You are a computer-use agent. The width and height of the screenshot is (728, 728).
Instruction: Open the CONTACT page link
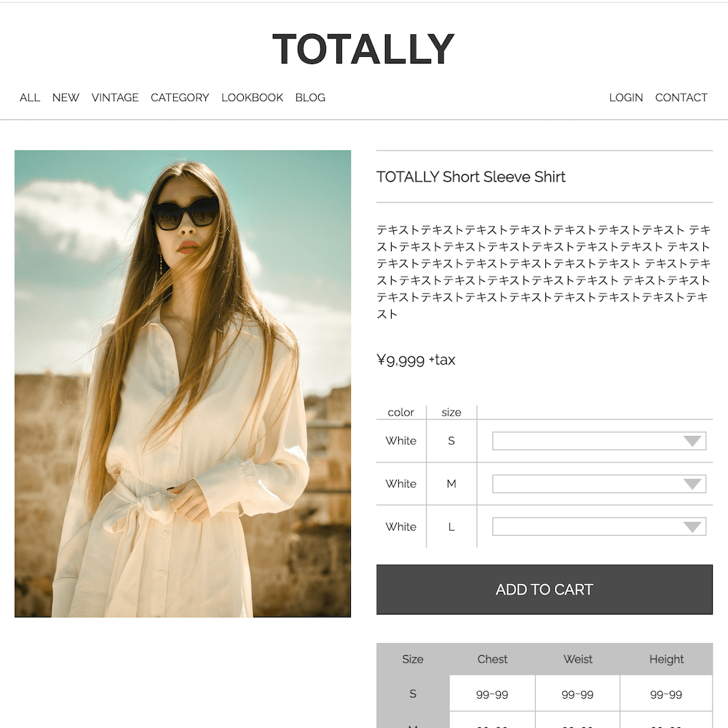(681, 98)
